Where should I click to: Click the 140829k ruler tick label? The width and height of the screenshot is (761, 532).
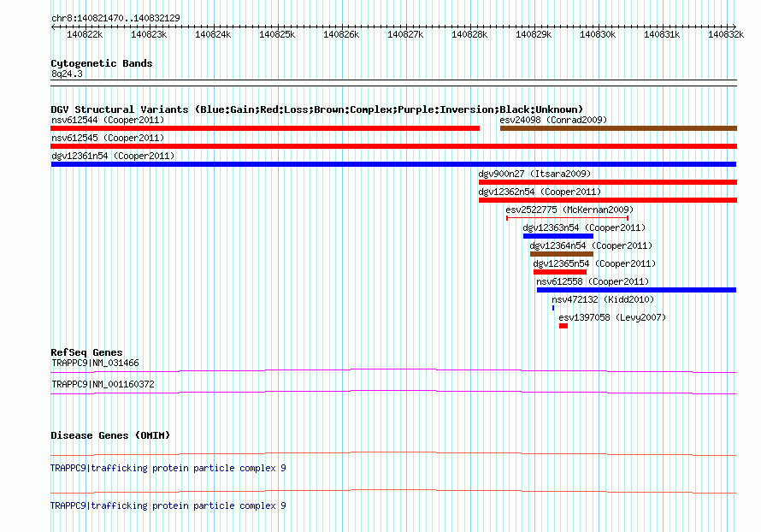(534, 34)
